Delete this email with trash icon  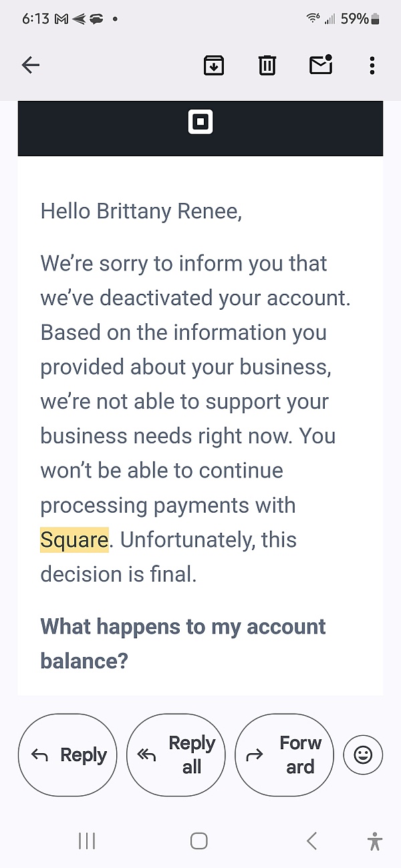pos(267,65)
